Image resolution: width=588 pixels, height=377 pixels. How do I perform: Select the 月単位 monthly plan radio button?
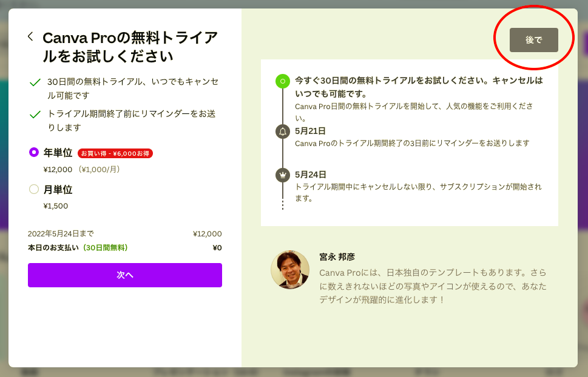click(x=34, y=189)
